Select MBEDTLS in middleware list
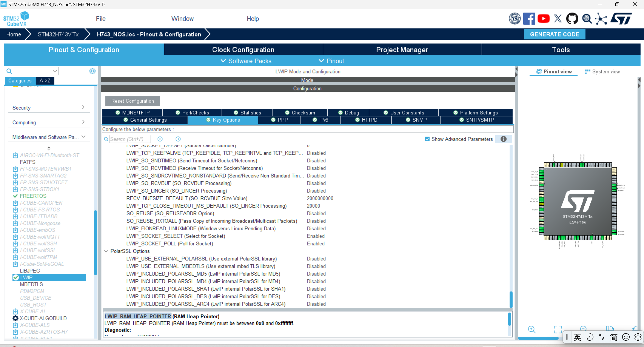Image resolution: width=644 pixels, height=347 pixels. click(x=31, y=284)
